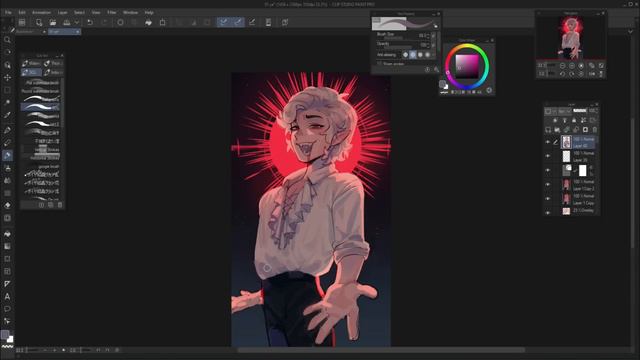Hide the topmost selected layer

(x=548, y=142)
